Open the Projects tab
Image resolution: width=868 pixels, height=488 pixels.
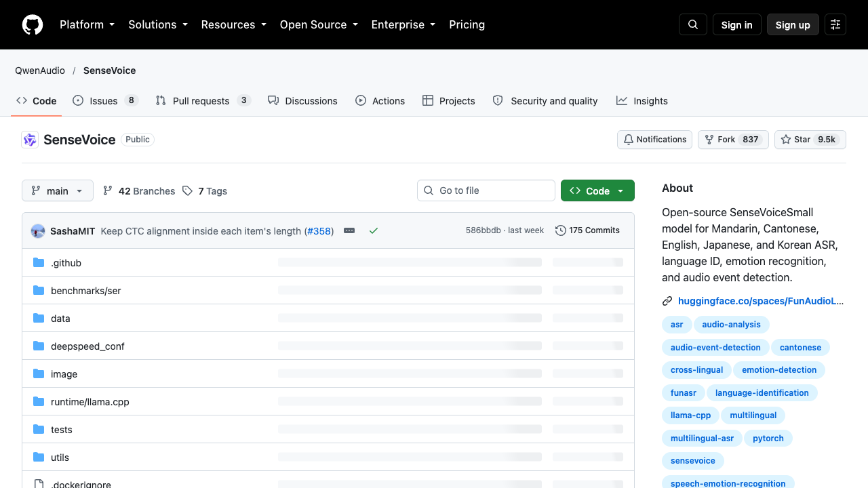click(x=448, y=101)
